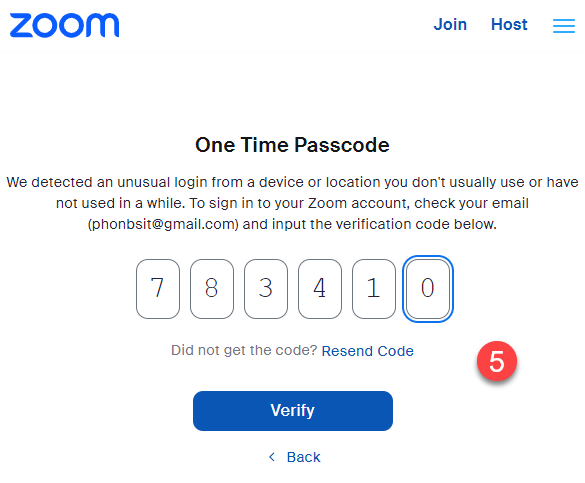
Task: Click the Zoom logo
Action: [64, 25]
